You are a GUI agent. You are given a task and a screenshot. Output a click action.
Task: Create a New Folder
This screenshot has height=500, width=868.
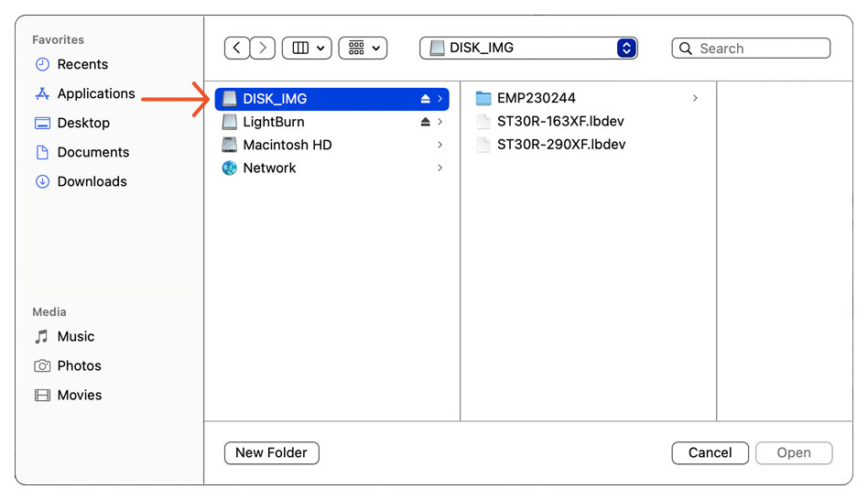pos(271,453)
